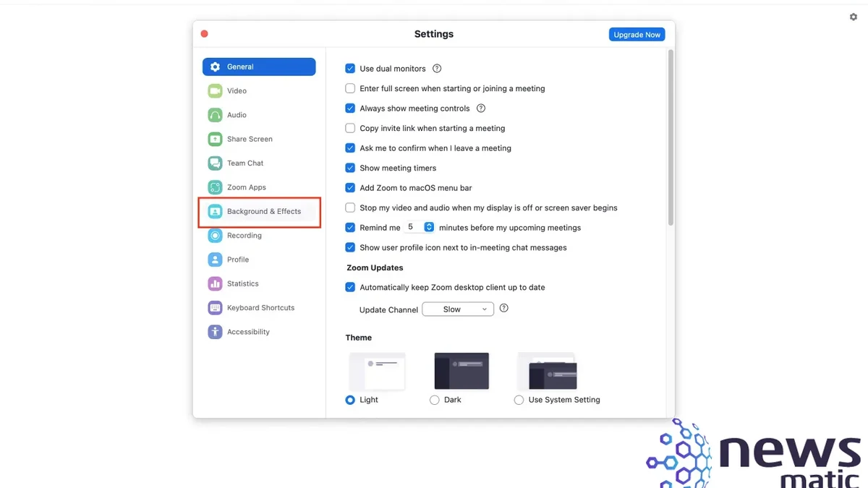Open the Statistics bar chart icon

(x=215, y=283)
